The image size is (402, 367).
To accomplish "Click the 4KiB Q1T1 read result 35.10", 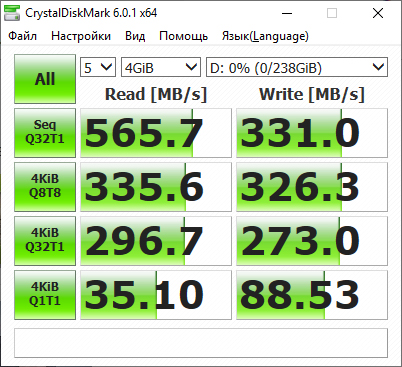I will [156, 295].
